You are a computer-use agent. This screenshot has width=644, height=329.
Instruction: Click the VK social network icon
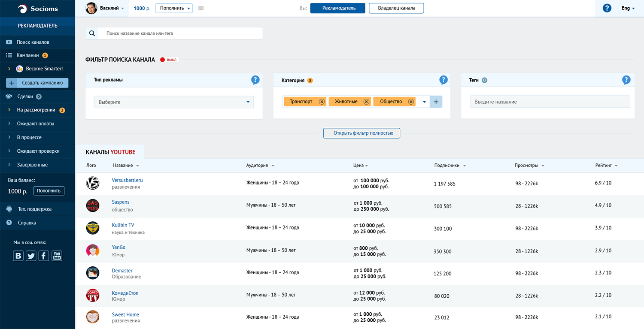coord(18,256)
